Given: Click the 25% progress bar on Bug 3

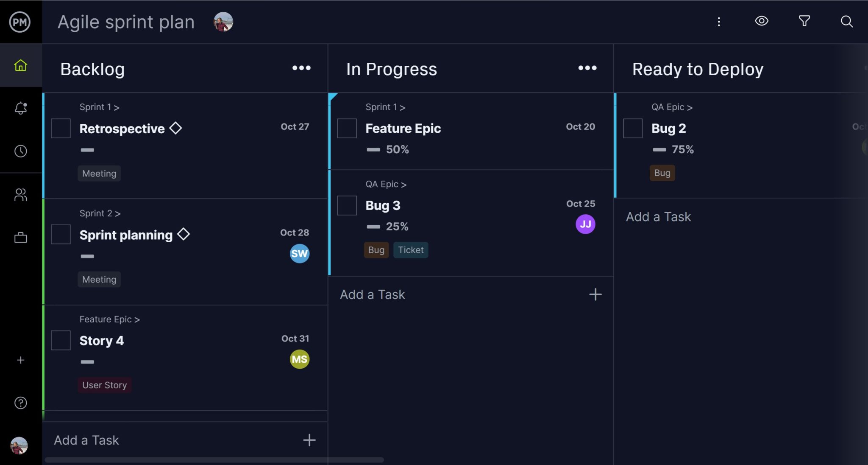Looking at the screenshot, I should [x=373, y=227].
